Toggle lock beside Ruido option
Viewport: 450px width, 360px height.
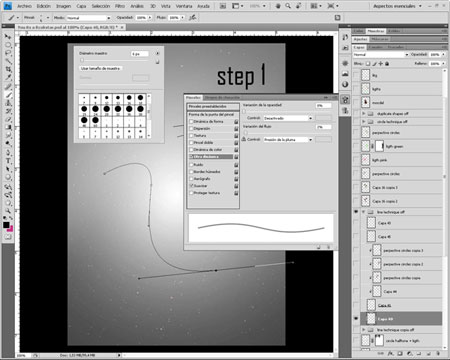(x=236, y=165)
